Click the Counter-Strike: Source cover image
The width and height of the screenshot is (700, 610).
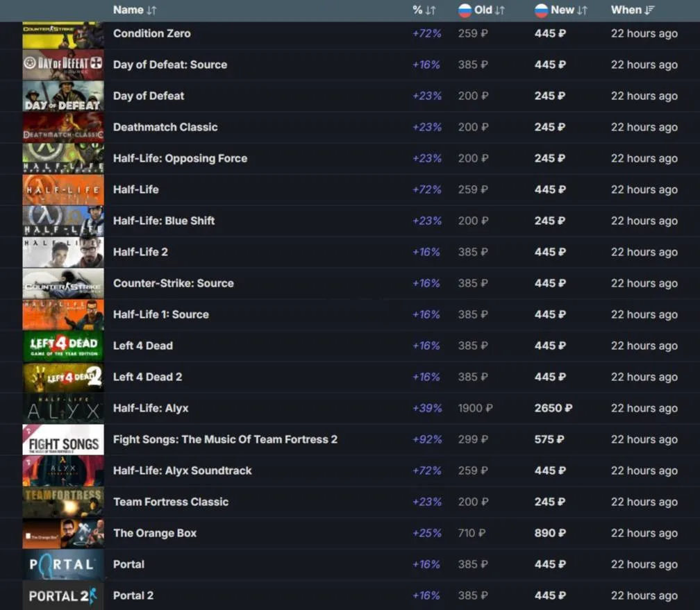pyautogui.click(x=63, y=283)
